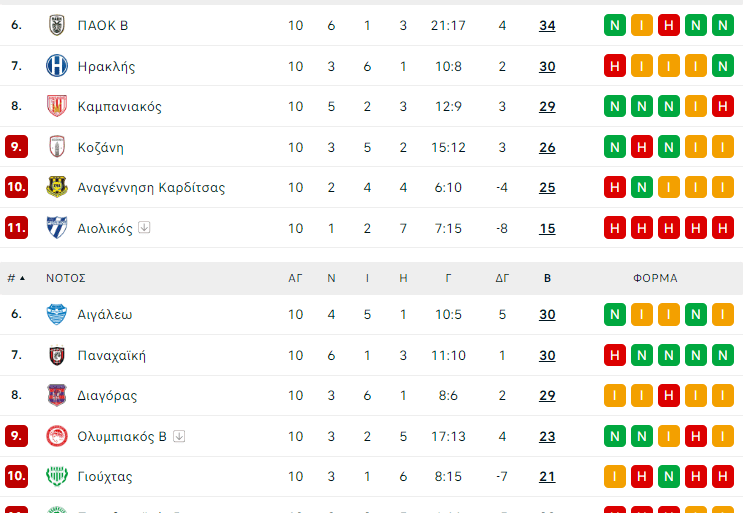Select the Παναχαϊκή team logo

56,355
